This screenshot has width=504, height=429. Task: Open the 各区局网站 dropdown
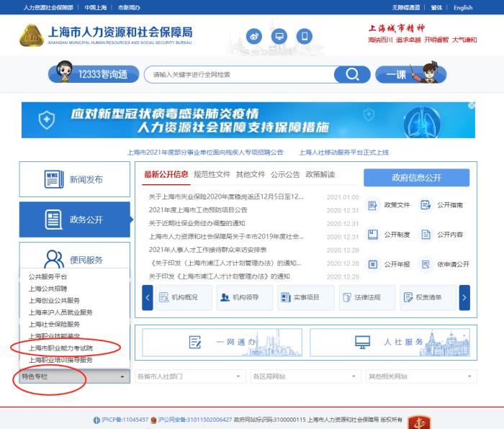[x=305, y=376]
